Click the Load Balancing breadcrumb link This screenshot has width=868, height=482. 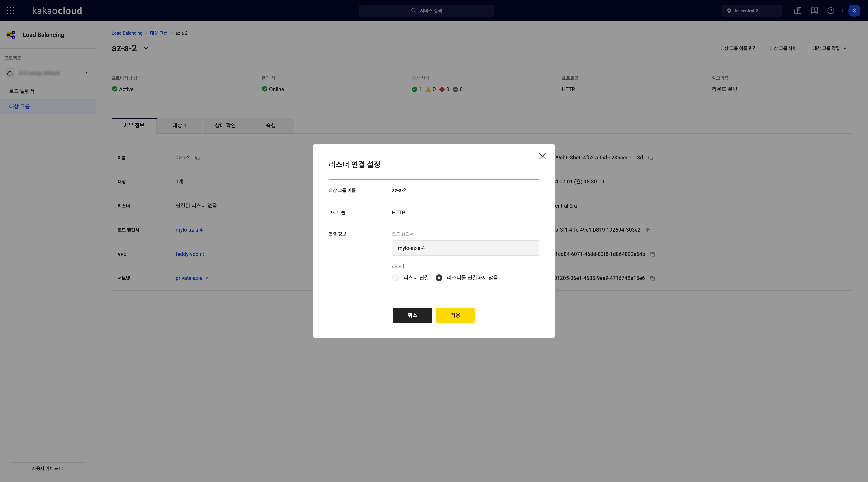click(x=127, y=33)
